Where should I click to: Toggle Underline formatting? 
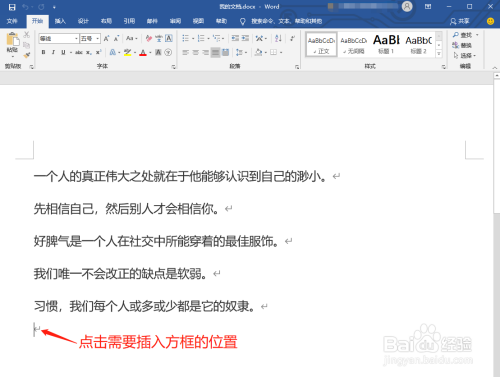63,52
